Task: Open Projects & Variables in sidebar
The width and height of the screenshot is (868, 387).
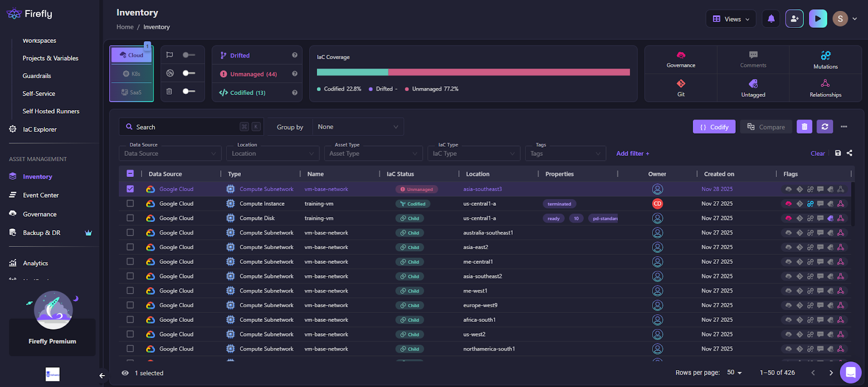Action: (x=50, y=58)
